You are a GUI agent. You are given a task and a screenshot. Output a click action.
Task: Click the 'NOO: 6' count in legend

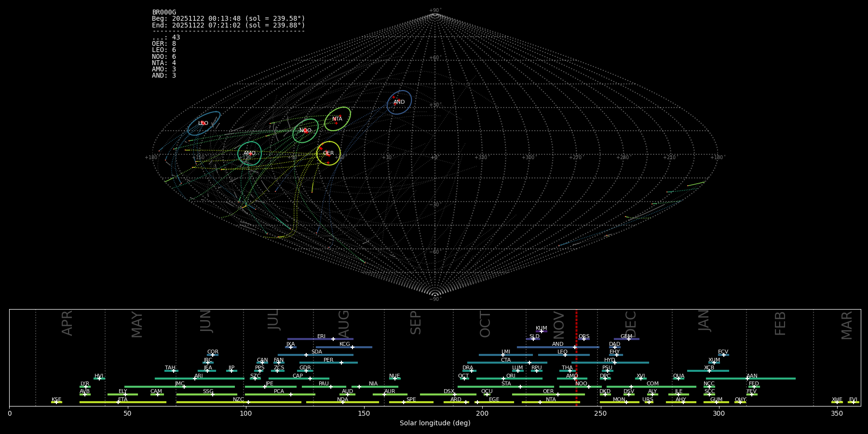coord(164,56)
